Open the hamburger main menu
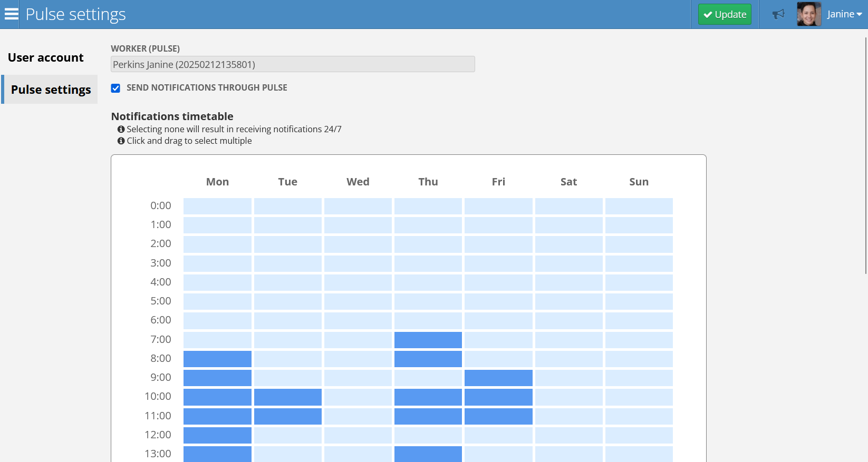 [12, 14]
